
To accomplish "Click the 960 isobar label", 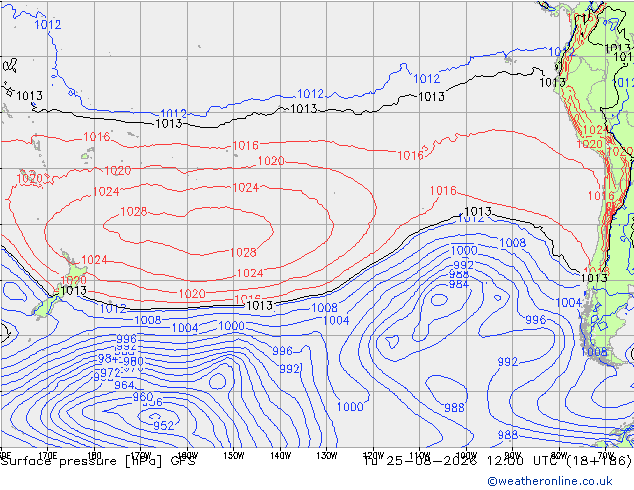I will coord(143,397).
